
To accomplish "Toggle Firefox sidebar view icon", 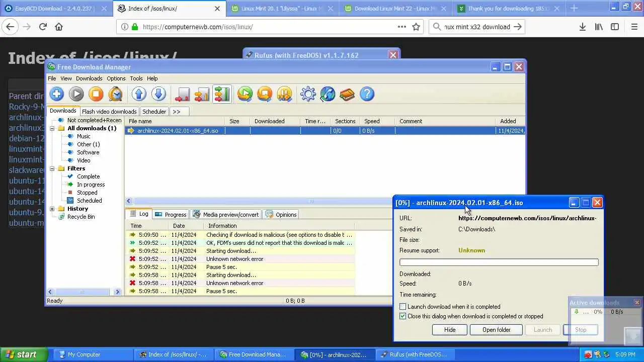I will 615,27.
